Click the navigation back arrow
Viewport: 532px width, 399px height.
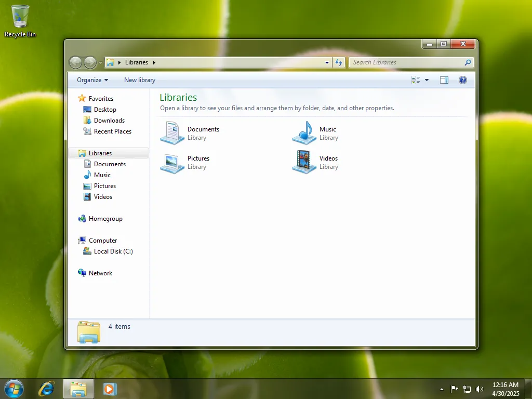[75, 62]
